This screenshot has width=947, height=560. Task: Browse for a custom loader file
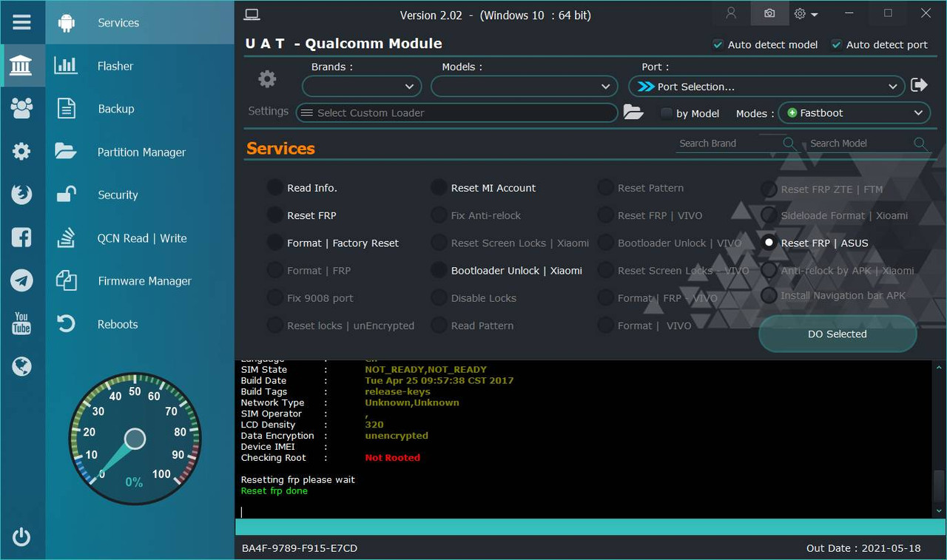(635, 112)
